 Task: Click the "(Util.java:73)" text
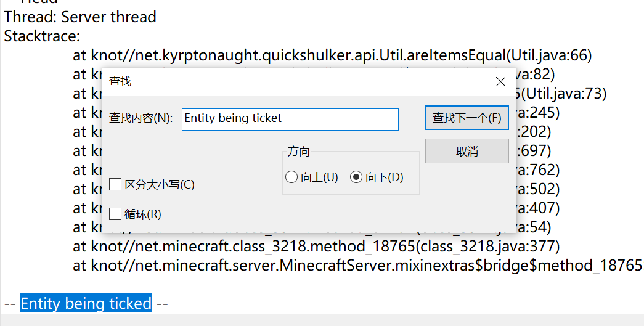coord(564,94)
